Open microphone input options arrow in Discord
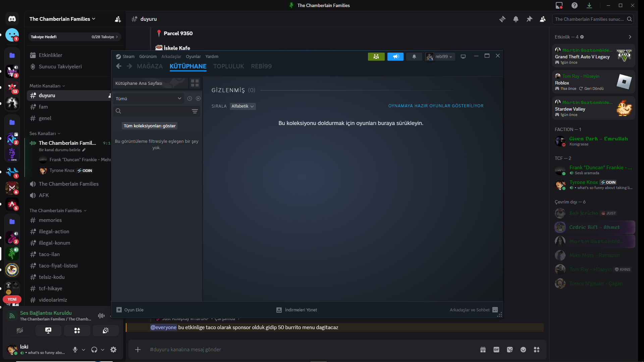644x362 pixels. coord(84,350)
